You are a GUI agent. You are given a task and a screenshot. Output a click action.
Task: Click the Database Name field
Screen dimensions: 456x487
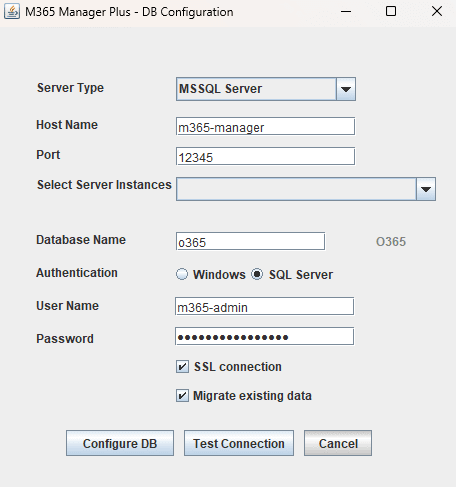pos(250,241)
